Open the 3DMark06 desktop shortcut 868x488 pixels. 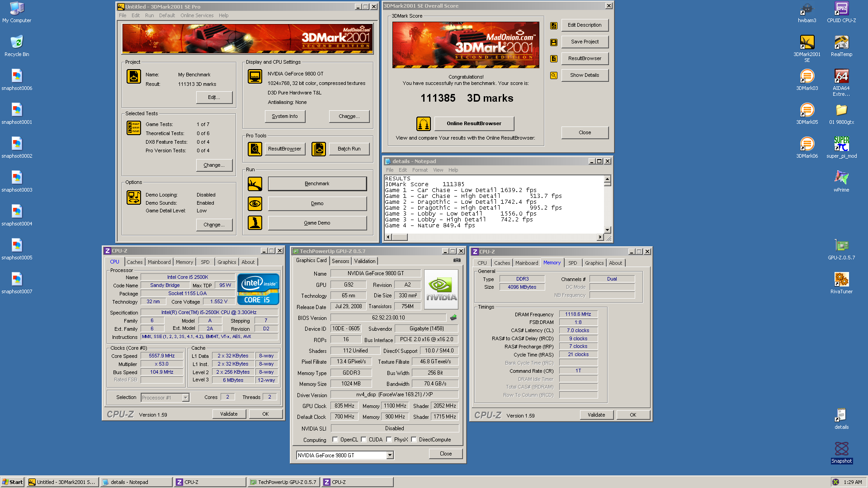[x=807, y=148]
